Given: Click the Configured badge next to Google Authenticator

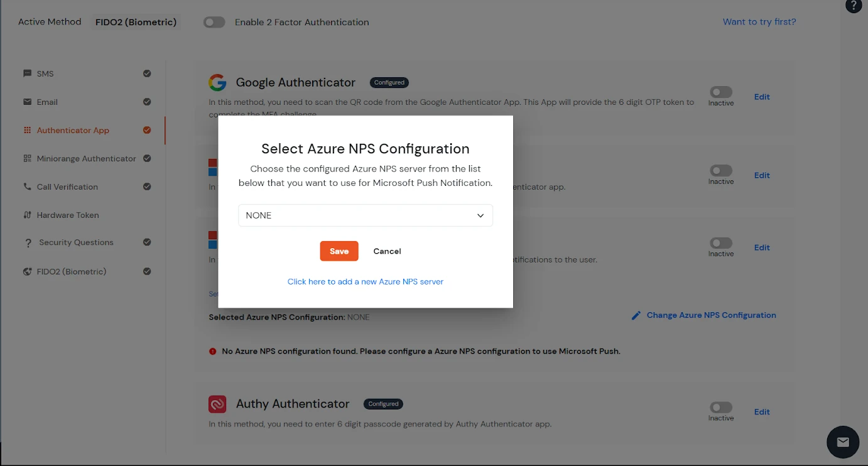Looking at the screenshot, I should pos(389,82).
